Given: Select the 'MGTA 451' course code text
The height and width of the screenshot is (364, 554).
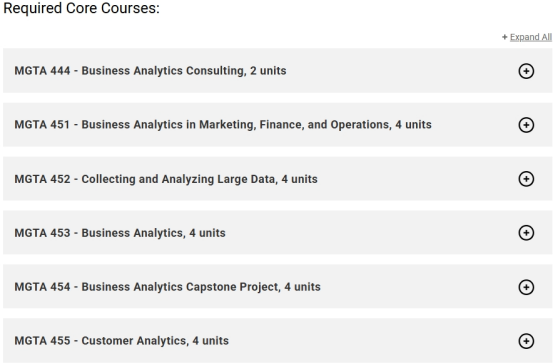Looking at the screenshot, I should coord(42,125).
